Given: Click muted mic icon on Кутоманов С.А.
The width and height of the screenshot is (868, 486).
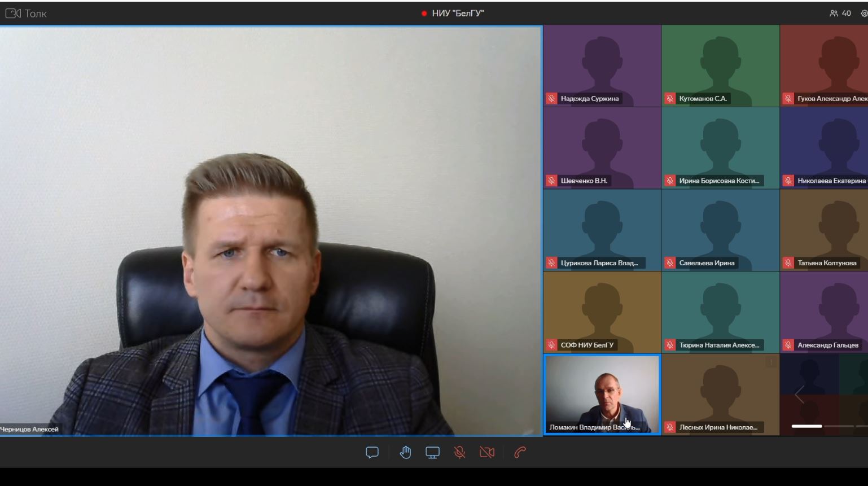Looking at the screenshot, I should click(x=670, y=99).
